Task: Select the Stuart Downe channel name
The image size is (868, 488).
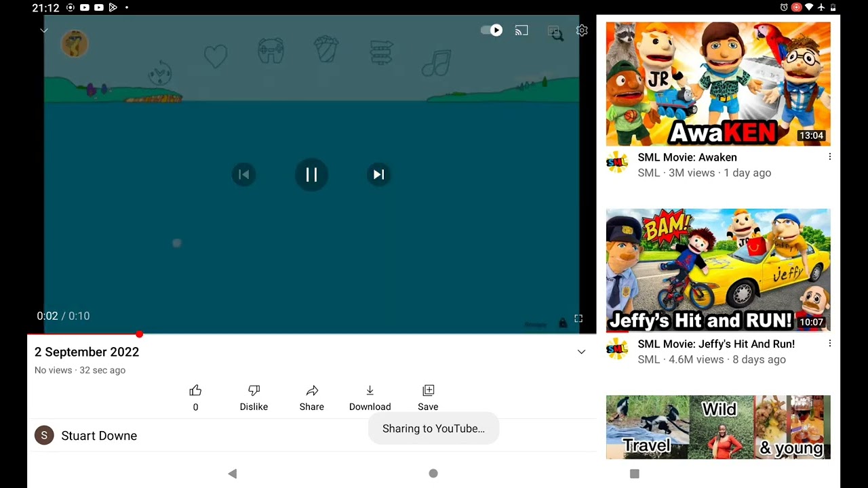Action: [99, 436]
